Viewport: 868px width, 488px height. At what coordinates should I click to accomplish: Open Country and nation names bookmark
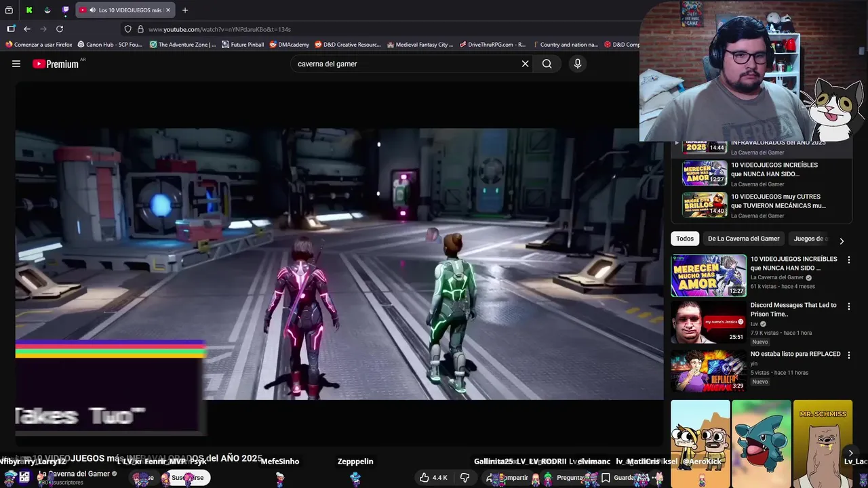click(565, 45)
